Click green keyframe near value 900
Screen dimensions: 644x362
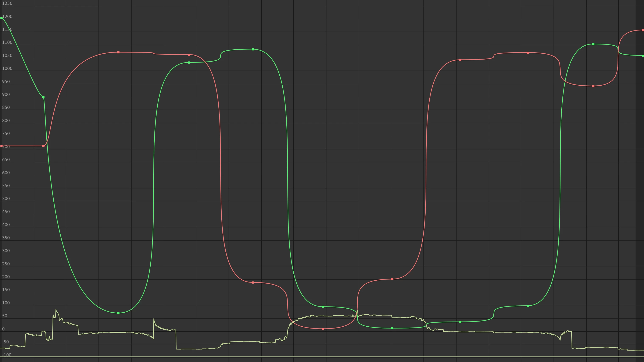tap(43, 97)
